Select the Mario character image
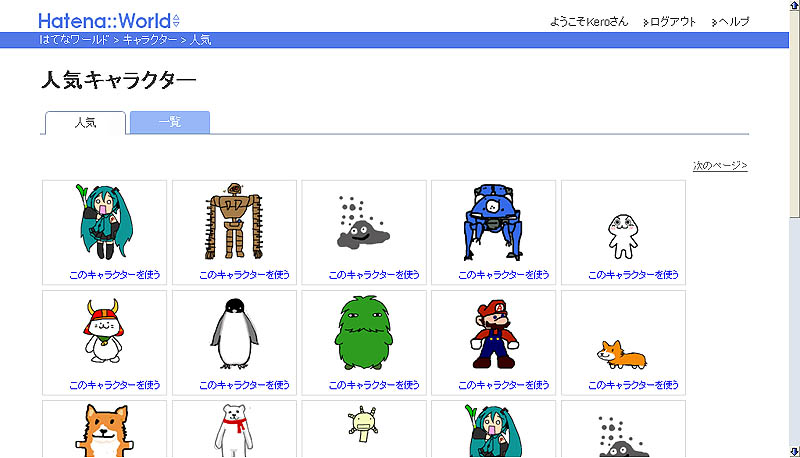Viewport: 800px width, 458px height. pyautogui.click(x=494, y=334)
